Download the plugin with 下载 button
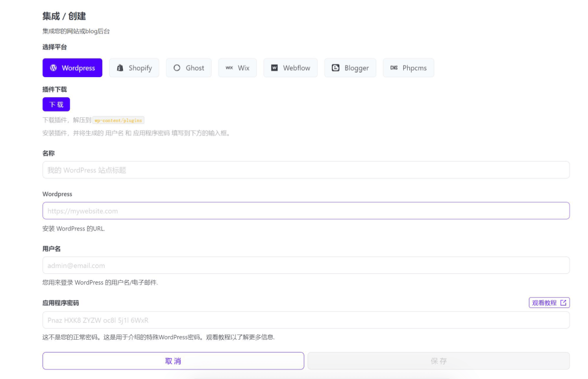 pyautogui.click(x=56, y=104)
